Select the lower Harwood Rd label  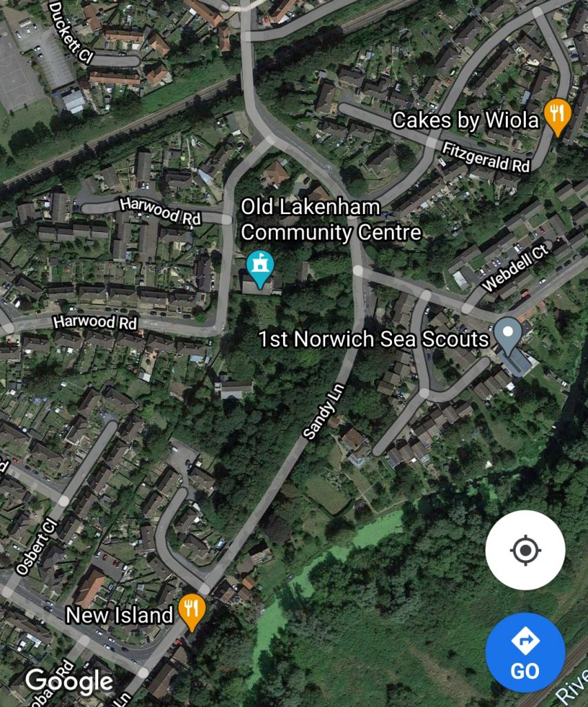tap(95, 322)
